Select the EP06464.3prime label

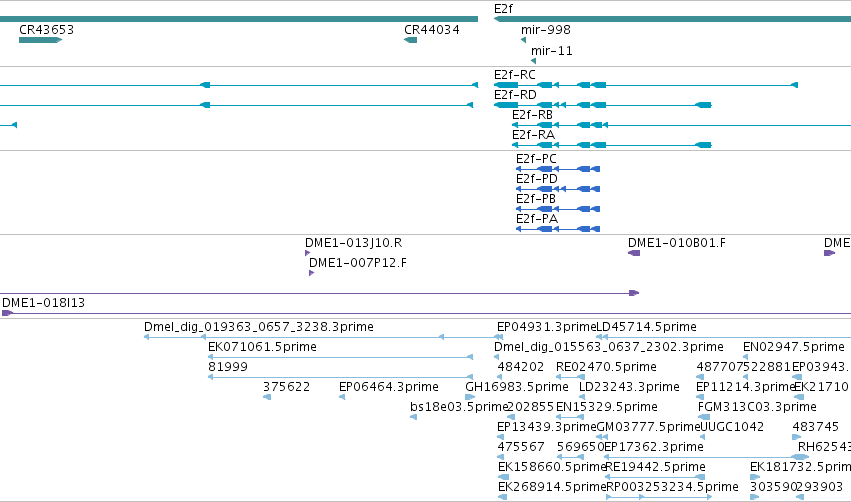tap(389, 387)
